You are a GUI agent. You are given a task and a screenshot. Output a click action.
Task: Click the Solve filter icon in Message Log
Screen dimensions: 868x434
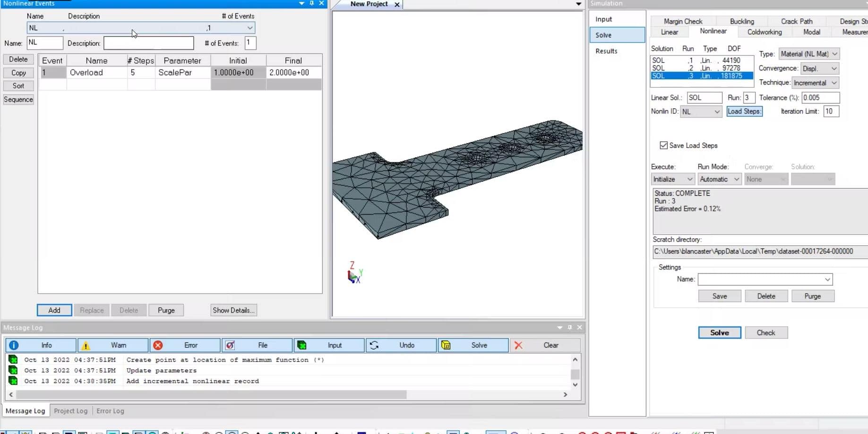coord(446,345)
